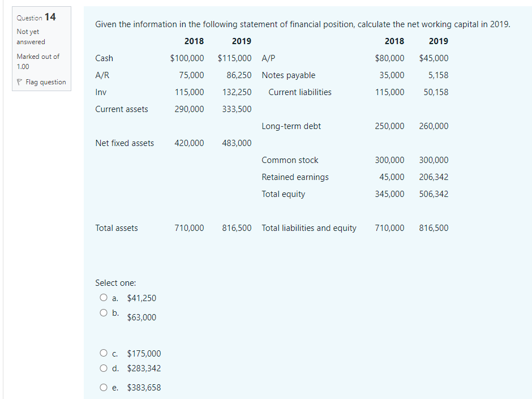Click the Long-term debt label
Viewport: 532px width, 399px height.
click(x=291, y=126)
